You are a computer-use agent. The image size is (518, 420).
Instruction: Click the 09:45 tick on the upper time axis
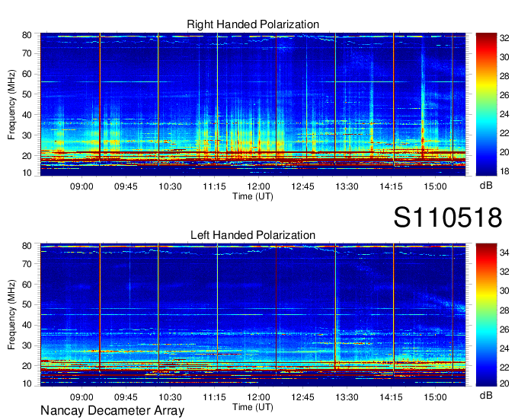(126, 186)
